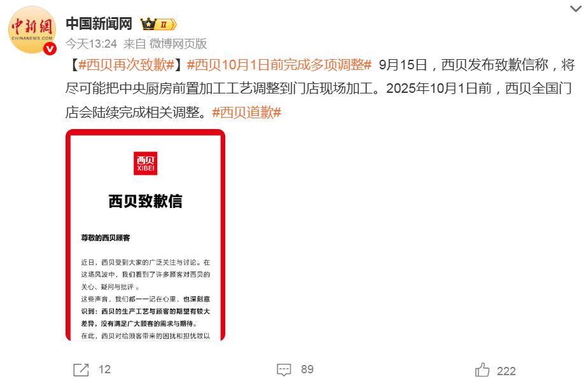Click the like count 222
Viewport: 588px width, 379px height.
[x=507, y=371]
